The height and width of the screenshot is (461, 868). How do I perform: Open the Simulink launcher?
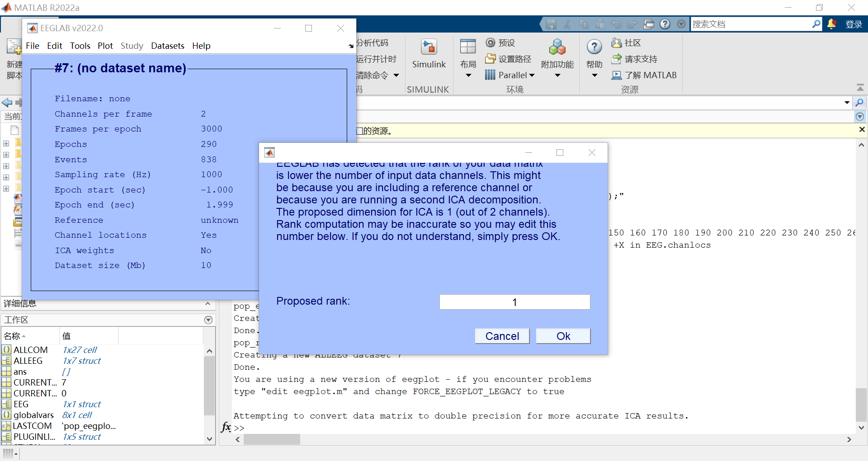point(429,54)
